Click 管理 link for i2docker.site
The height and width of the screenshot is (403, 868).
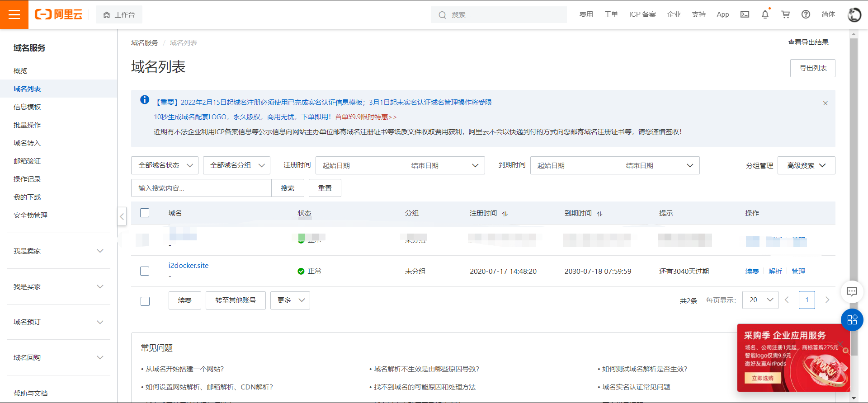798,271
